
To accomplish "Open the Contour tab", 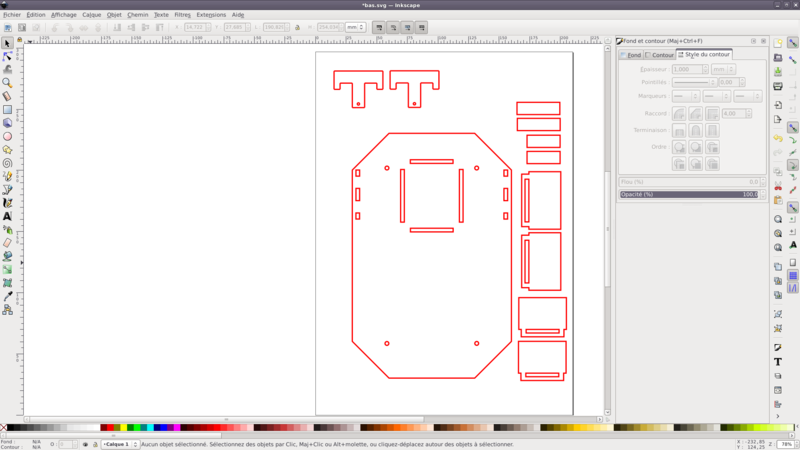I will tap(660, 55).
